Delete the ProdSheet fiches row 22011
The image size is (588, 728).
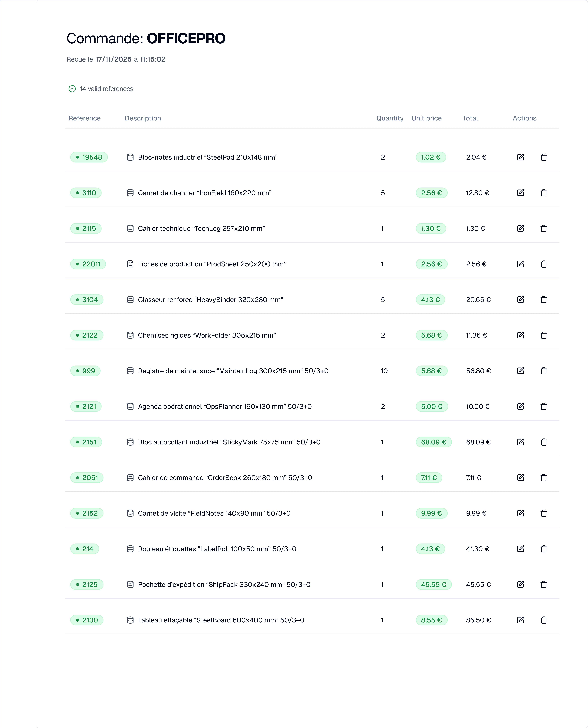click(x=544, y=264)
